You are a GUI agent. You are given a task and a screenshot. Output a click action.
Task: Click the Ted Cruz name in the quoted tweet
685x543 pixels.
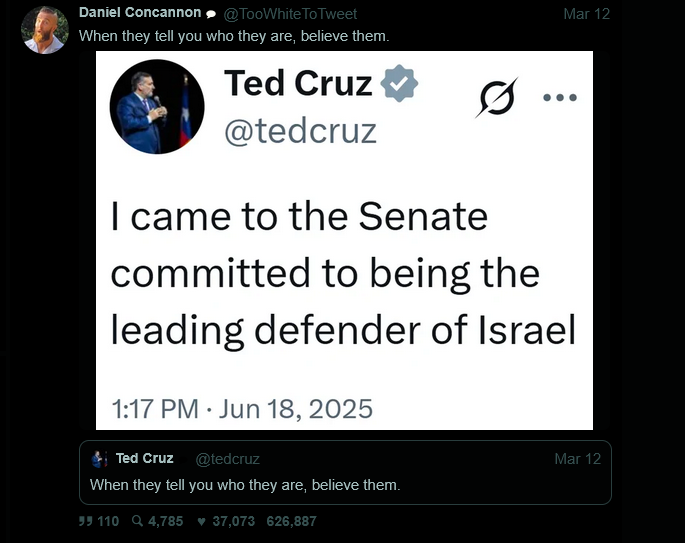point(144,459)
